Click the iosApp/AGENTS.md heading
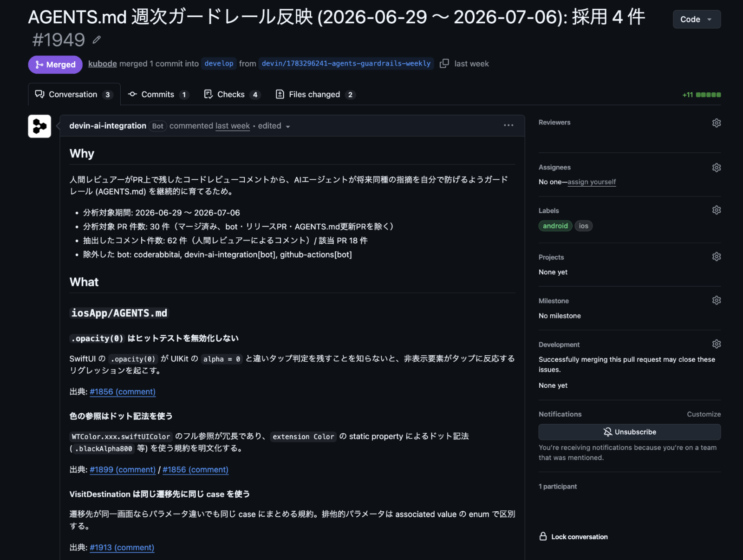The width and height of the screenshot is (743, 560). point(119,313)
